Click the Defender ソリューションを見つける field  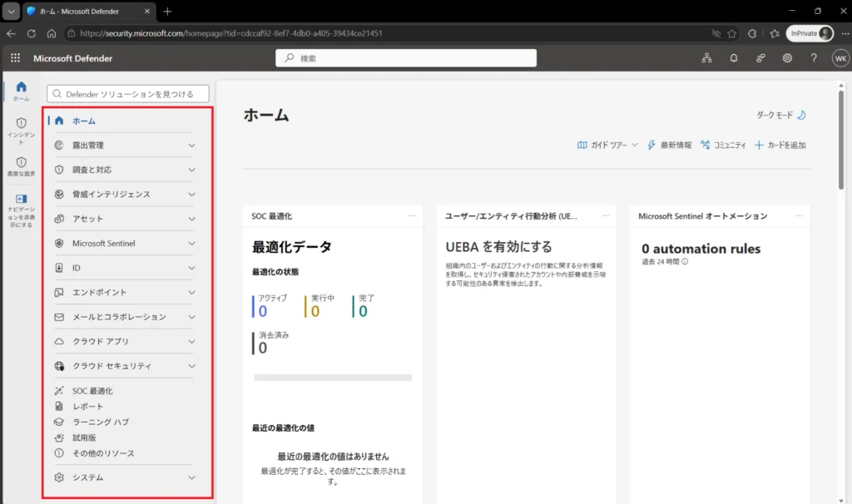tap(127, 93)
